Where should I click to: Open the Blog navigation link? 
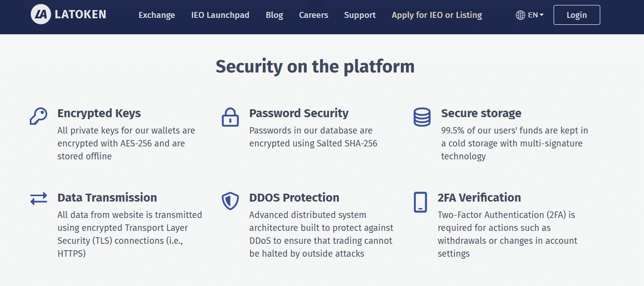[274, 15]
